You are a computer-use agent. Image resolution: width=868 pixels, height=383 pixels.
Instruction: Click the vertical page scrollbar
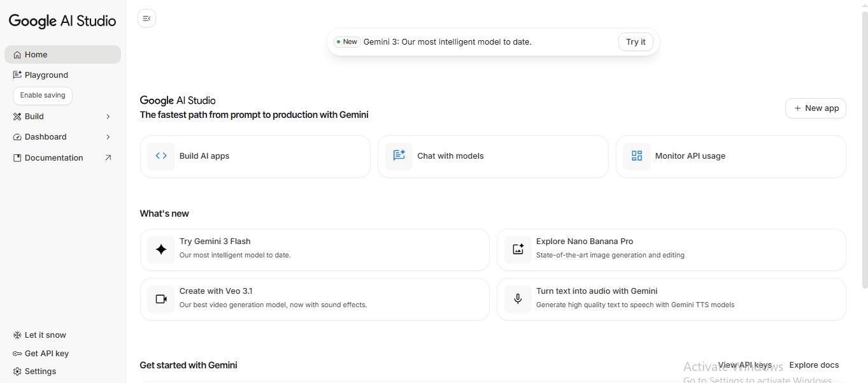tap(864, 127)
